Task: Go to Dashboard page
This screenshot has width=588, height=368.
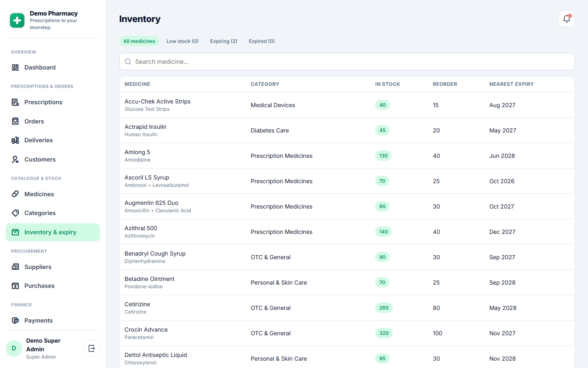Action: click(x=53, y=67)
